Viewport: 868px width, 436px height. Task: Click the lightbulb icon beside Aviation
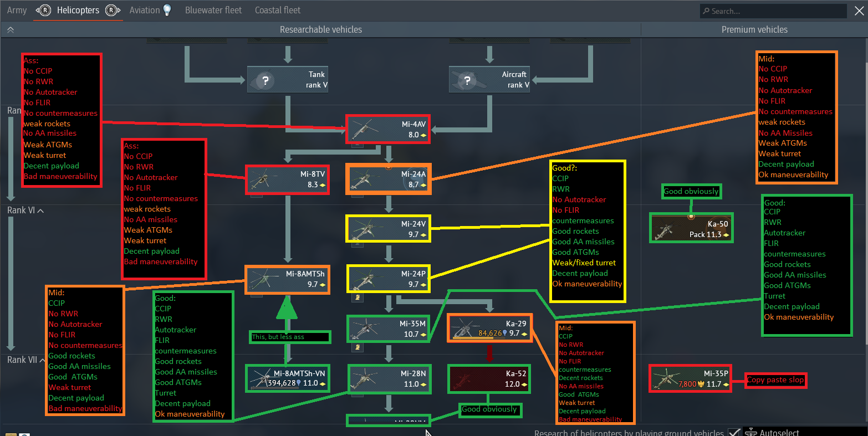tap(167, 10)
